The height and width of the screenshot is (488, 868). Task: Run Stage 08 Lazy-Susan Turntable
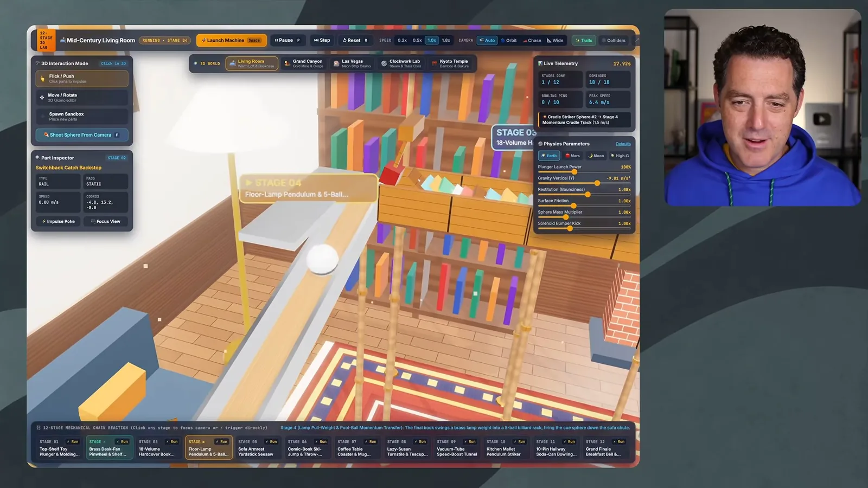(x=420, y=441)
